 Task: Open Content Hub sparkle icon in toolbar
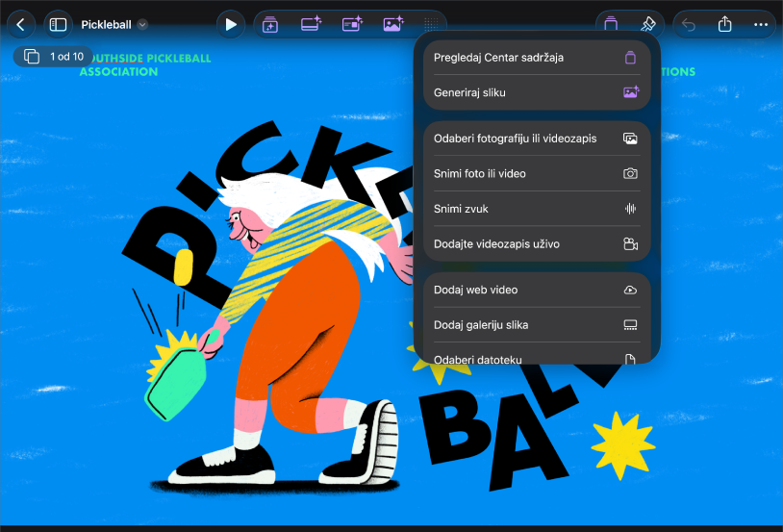point(270,24)
